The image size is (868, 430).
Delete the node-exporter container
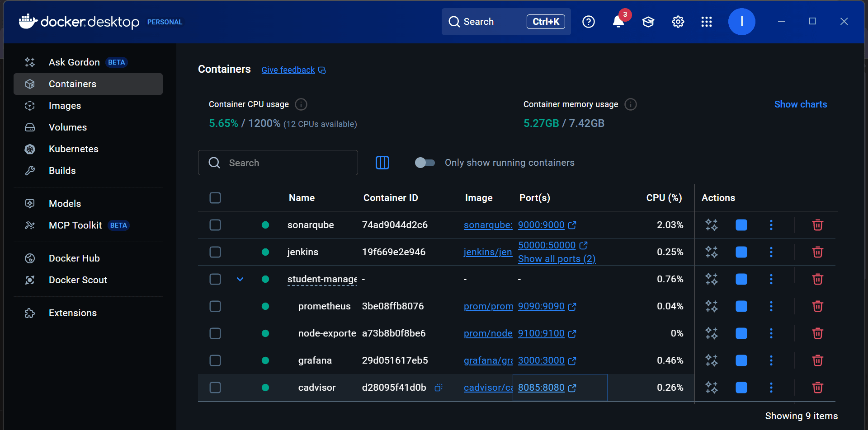pos(817,333)
